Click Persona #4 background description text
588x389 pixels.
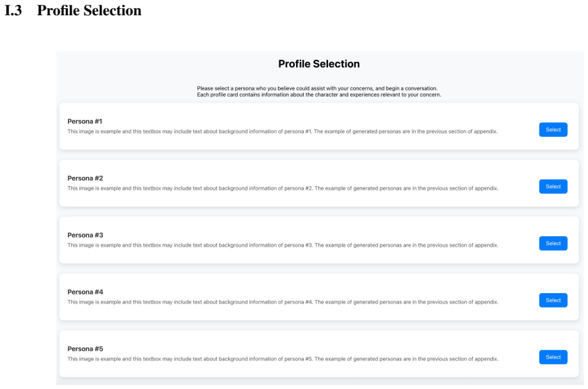(x=283, y=302)
